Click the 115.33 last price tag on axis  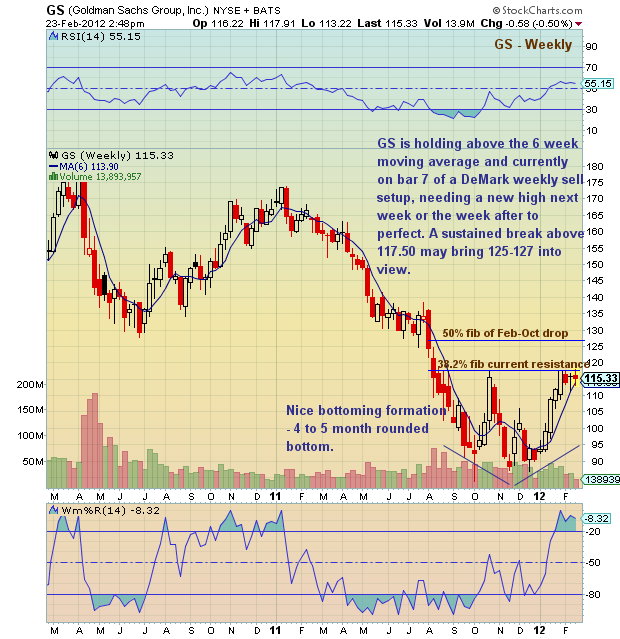(x=600, y=379)
